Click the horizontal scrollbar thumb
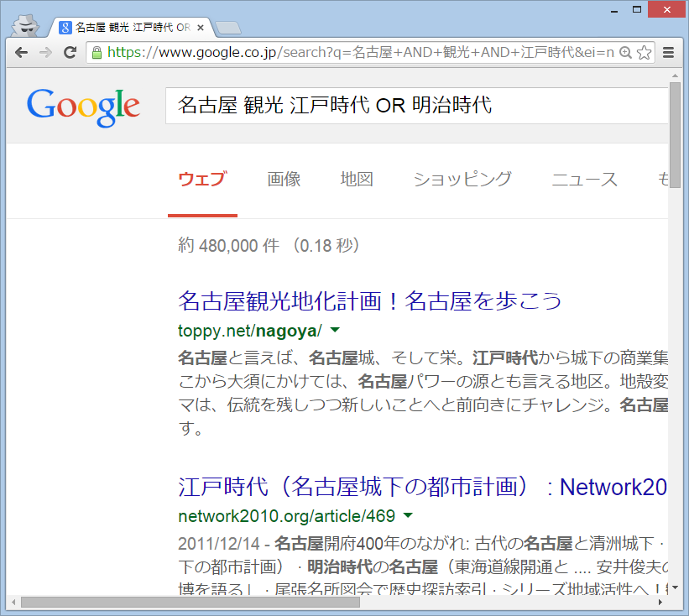689x616 pixels. pyautogui.click(x=191, y=602)
